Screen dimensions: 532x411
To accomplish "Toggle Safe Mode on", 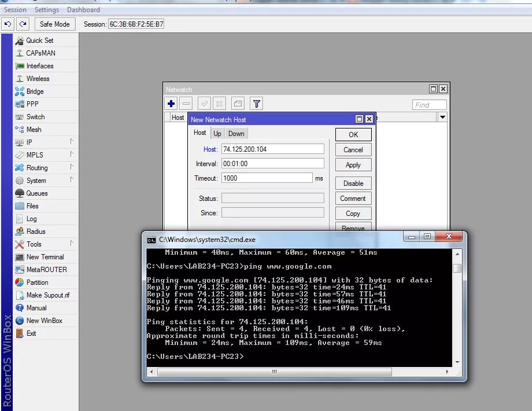I will click(54, 24).
